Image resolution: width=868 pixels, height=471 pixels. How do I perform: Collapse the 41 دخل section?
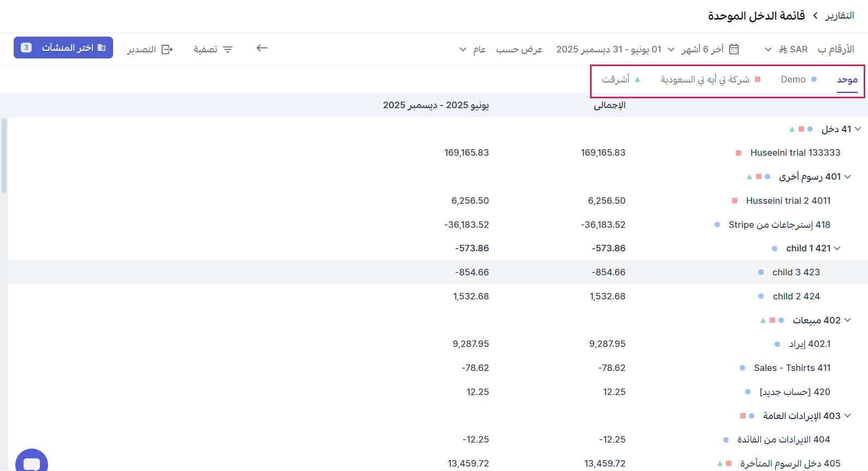tap(858, 129)
